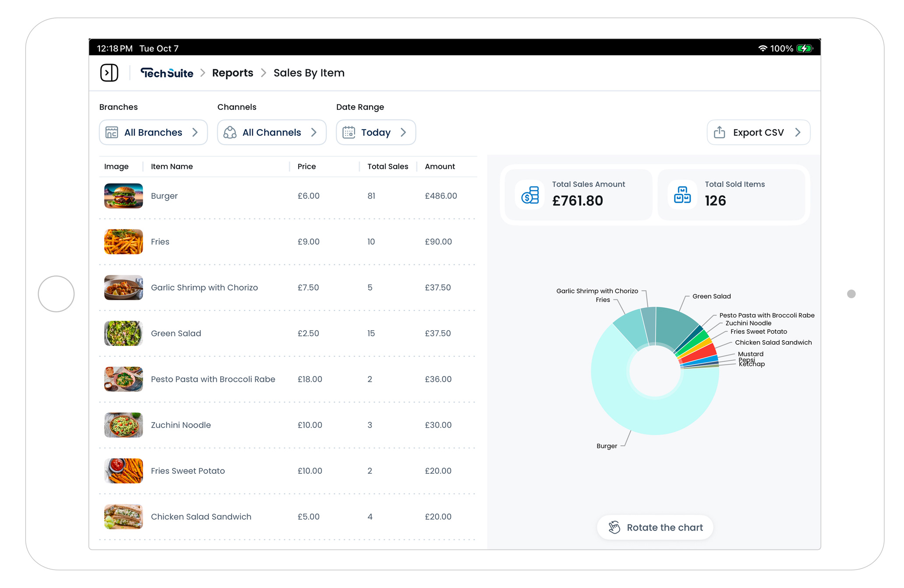Viewport: 904px width, 588px height.
Task: Click the share icon on Export CSV
Action: coord(719,132)
